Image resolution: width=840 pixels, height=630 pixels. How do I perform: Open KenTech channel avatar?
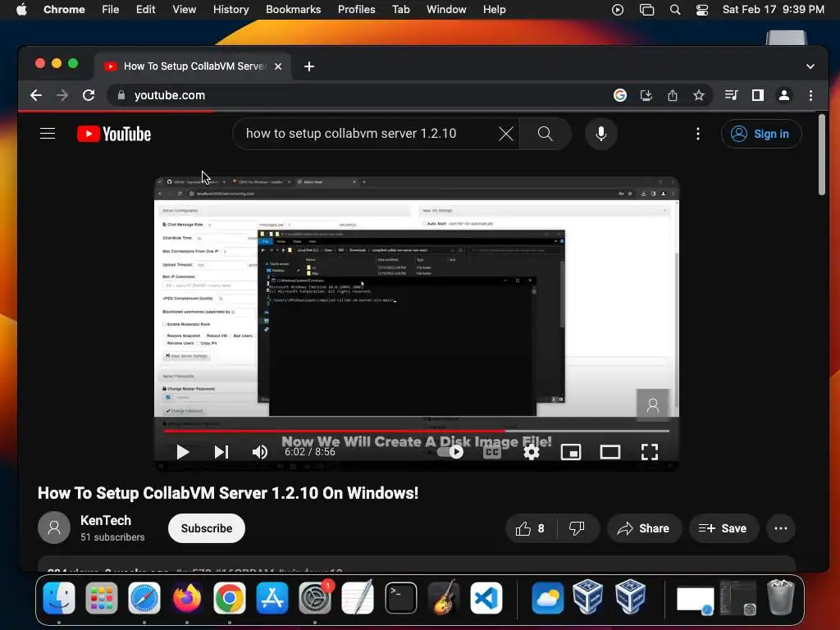click(54, 527)
